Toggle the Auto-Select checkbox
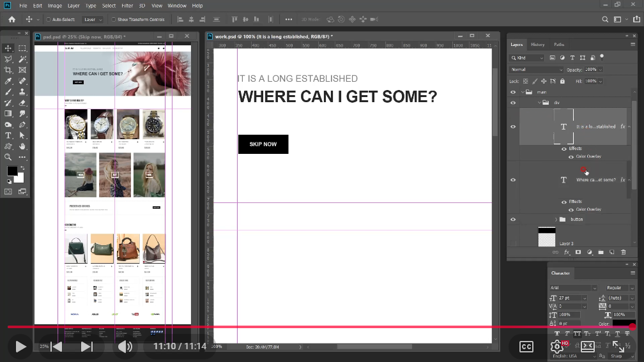The image size is (644, 362). [x=49, y=19]
